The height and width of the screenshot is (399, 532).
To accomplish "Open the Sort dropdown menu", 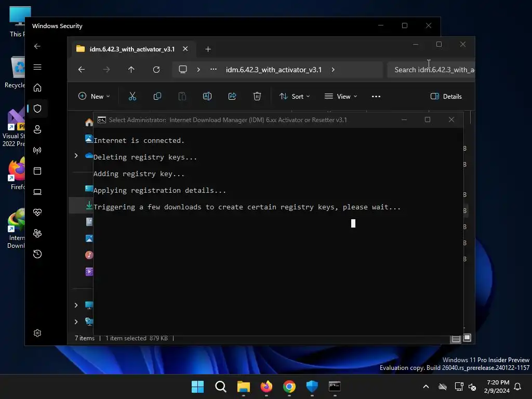I will [295, 96].
